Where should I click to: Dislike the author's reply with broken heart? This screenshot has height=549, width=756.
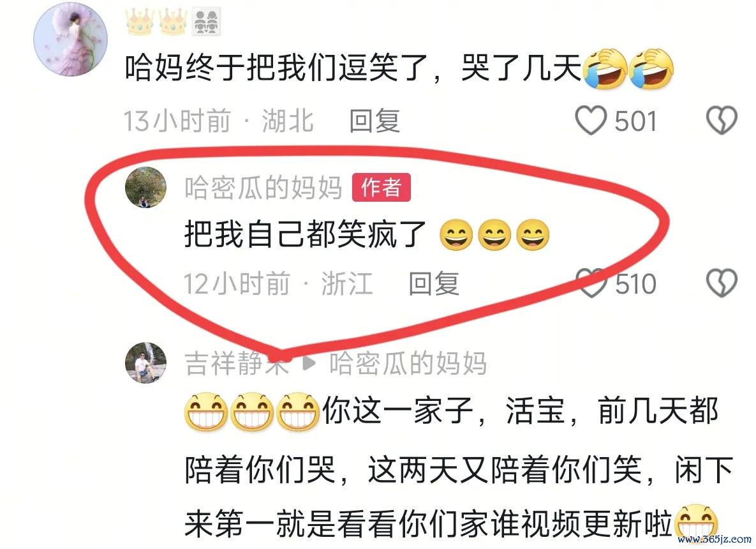click(722, 283)
